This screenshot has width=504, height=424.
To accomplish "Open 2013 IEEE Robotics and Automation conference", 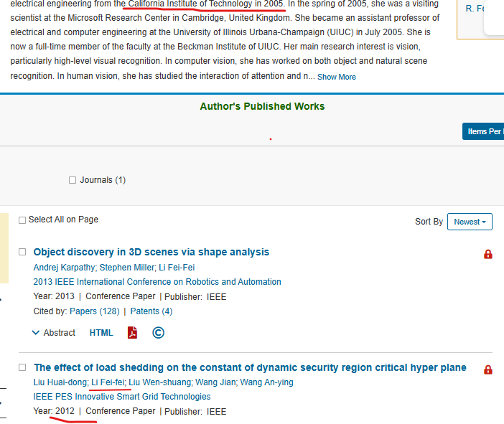I will click(157, 282).
